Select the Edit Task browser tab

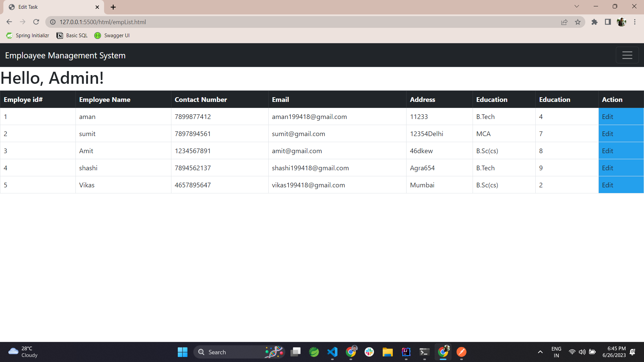tap(50, 7)
